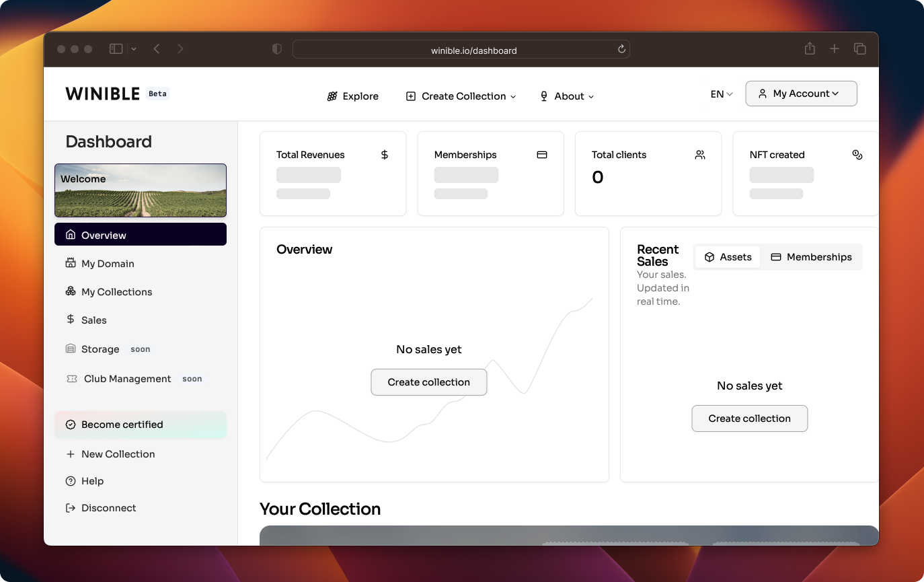Click the Total Revenues label
The height and width of the screenshot is (582, 924).
pos(310,155)
